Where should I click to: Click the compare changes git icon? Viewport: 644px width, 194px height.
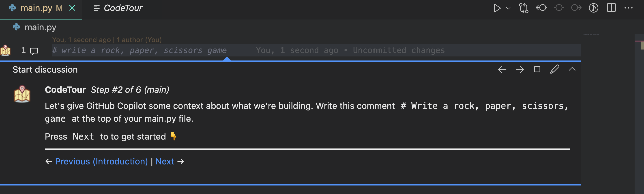(524, 8)
